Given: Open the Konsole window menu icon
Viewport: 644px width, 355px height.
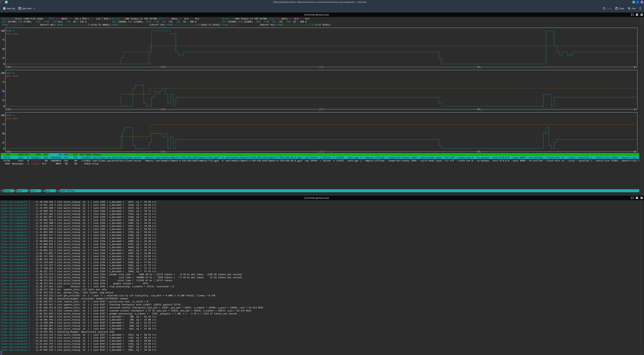Looking at the screenshot, I should point(2,2).
